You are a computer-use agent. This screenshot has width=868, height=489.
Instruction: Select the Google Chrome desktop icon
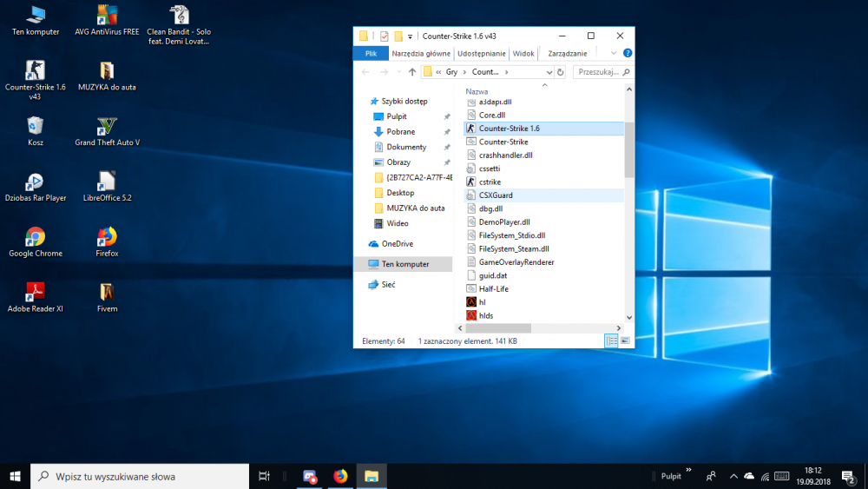36,237
